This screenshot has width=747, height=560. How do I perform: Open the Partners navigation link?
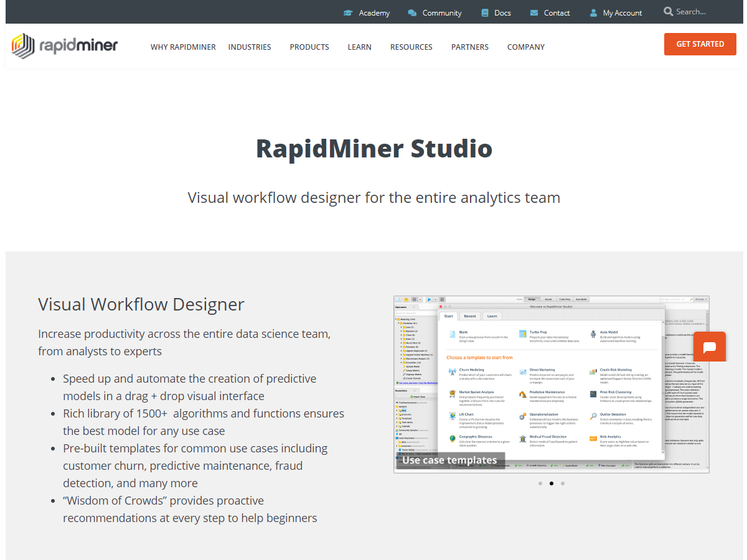click(470, 47)
